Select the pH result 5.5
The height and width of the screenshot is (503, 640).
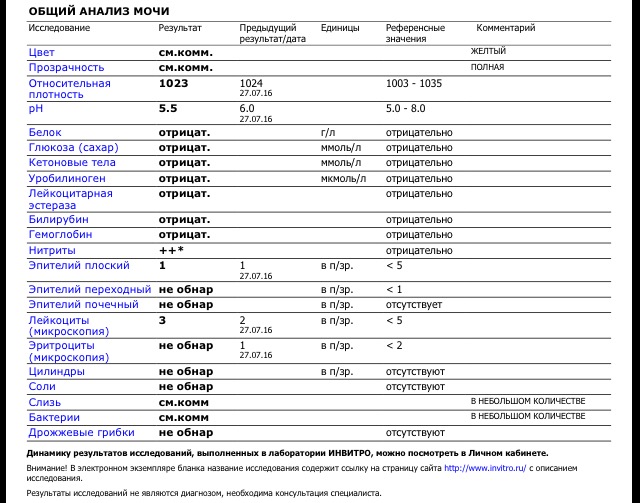pyautogui.click(x=168, y=109)
